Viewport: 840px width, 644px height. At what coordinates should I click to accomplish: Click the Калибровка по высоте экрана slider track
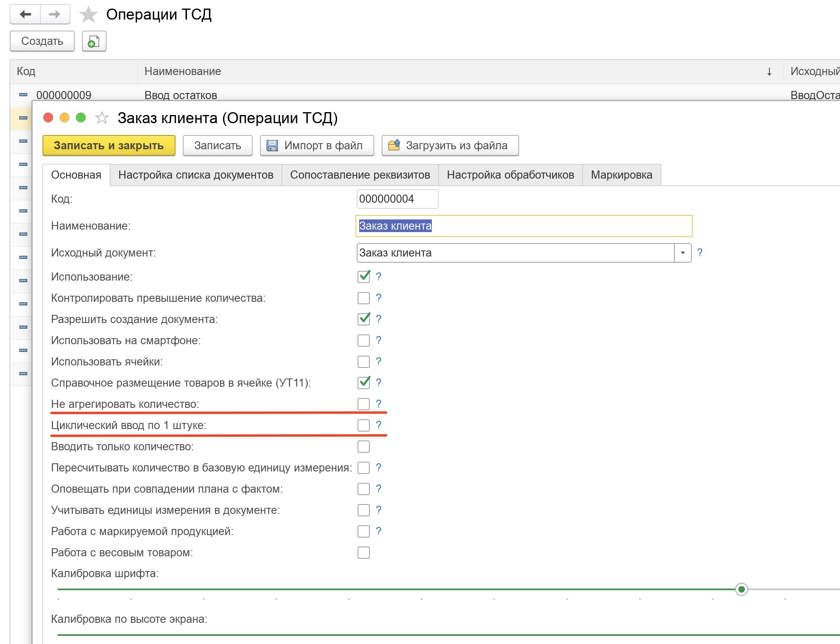point(448,635)
